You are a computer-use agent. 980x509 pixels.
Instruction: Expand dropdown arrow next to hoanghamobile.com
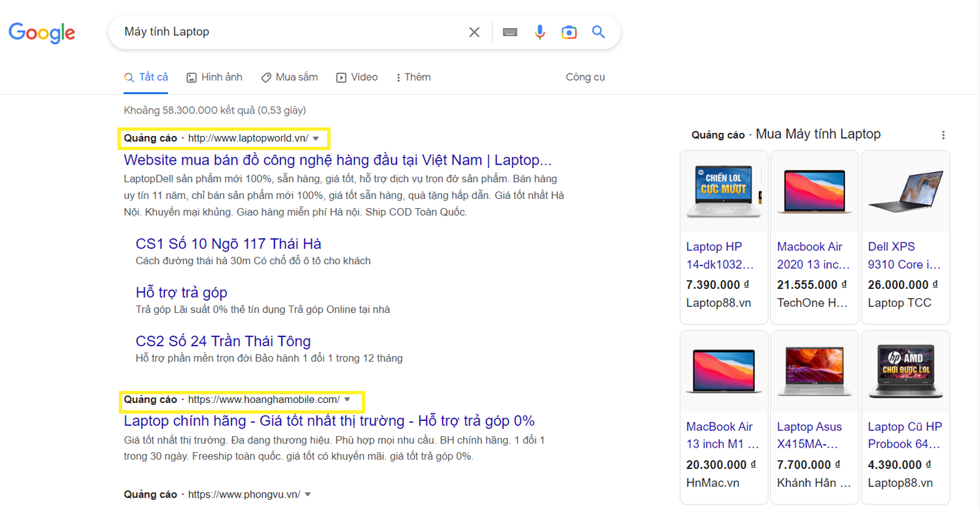click(x=347, y=400)
